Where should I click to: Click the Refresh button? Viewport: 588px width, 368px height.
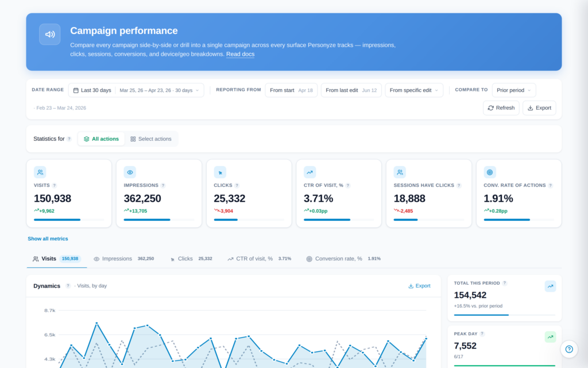[501, 108]
